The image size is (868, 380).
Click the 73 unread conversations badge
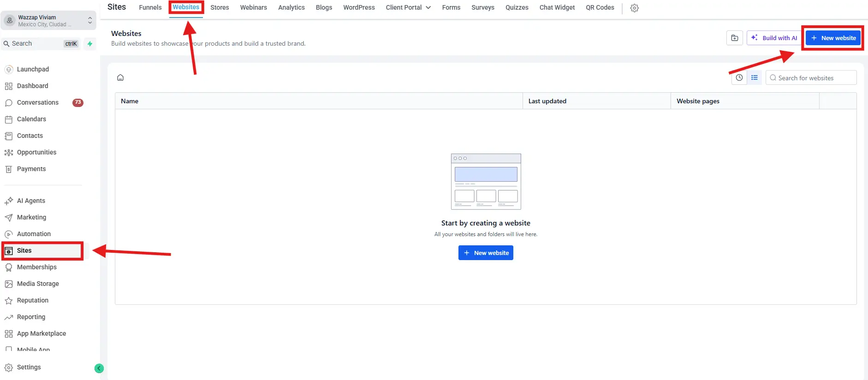78,102
